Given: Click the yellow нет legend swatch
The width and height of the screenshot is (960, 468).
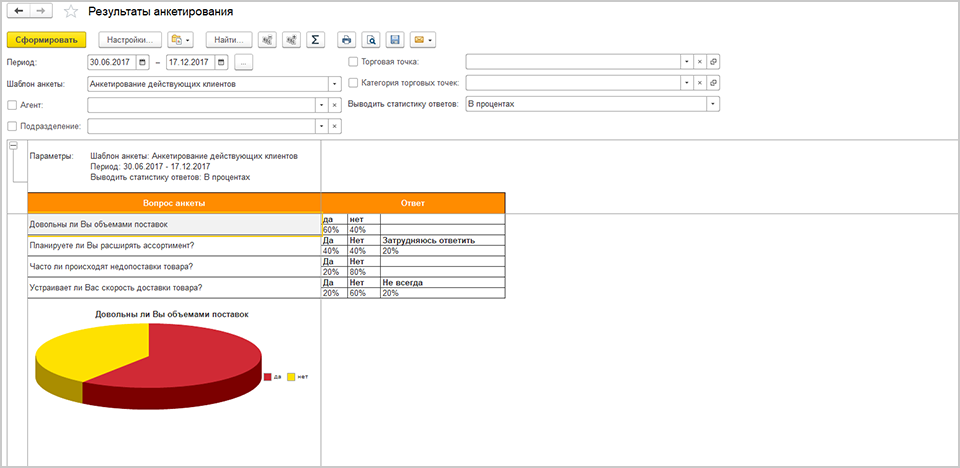Looking at the screenshot, I should (x=291, y=377).
